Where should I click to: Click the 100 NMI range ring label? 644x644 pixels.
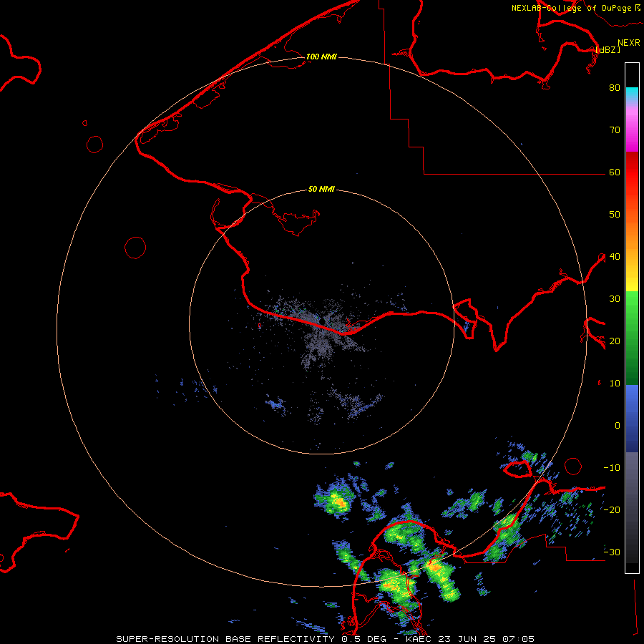point(321,57)
